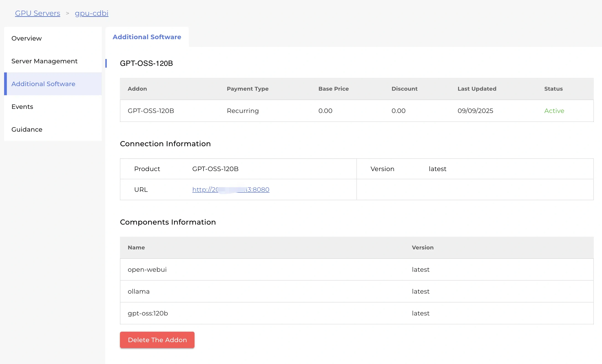Screen dimensions: 602x364
Task: Click the Components Information heading
Action: click(168, 222)
